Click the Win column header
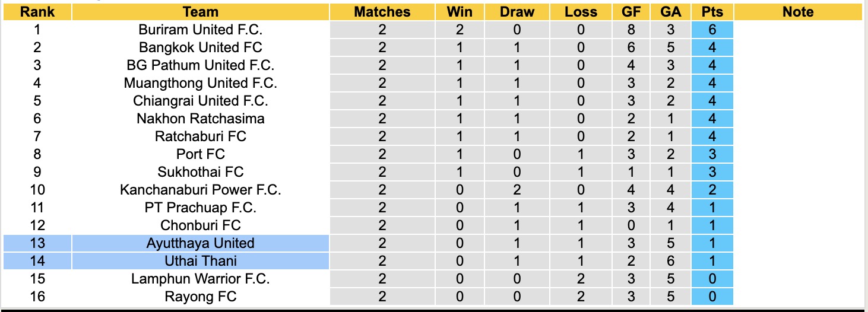Viewport: 868px width, 312px height. click(x=460, y=12)
